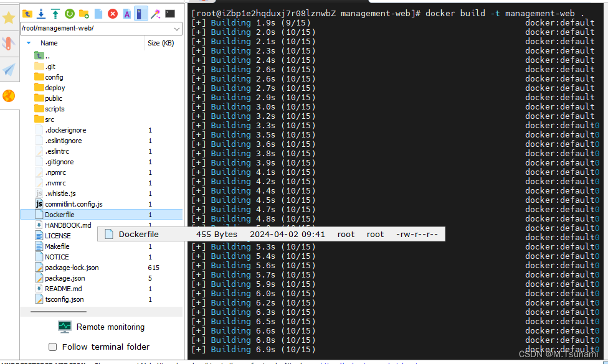The height and width of the screenshot is (364, 608).
Task: Open the favorites star panel
Action: click(9, 19)
